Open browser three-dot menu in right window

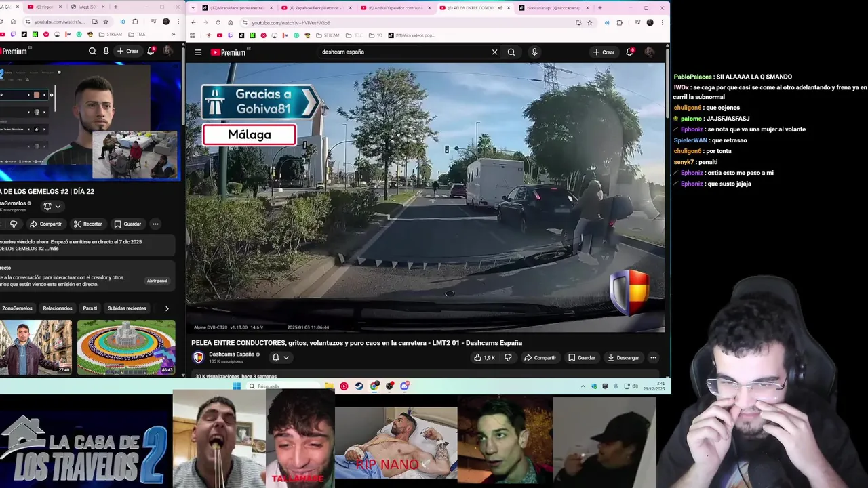661,22
